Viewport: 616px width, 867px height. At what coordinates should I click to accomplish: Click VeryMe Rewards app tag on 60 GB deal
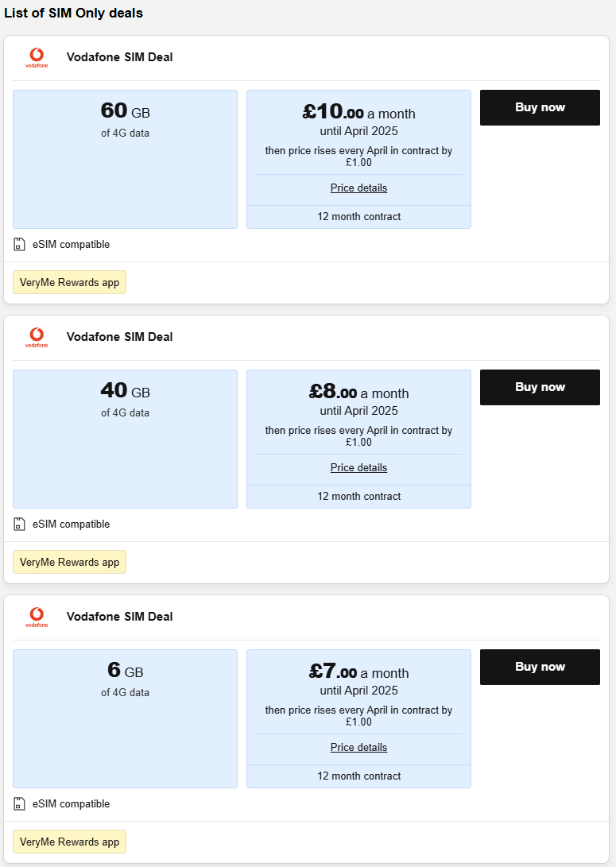point(69,282)
